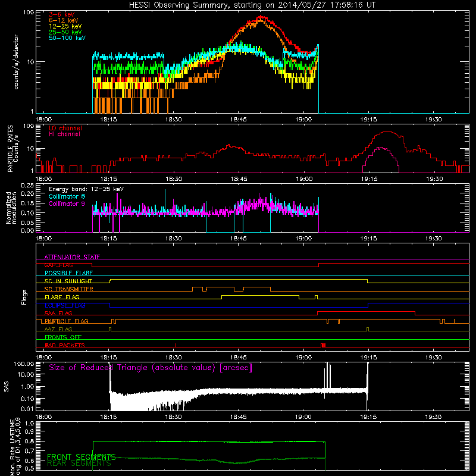The image size is (476, 476).
Task: Click the SC IN SUNLIGHT flag label
Action: (68, 281)
